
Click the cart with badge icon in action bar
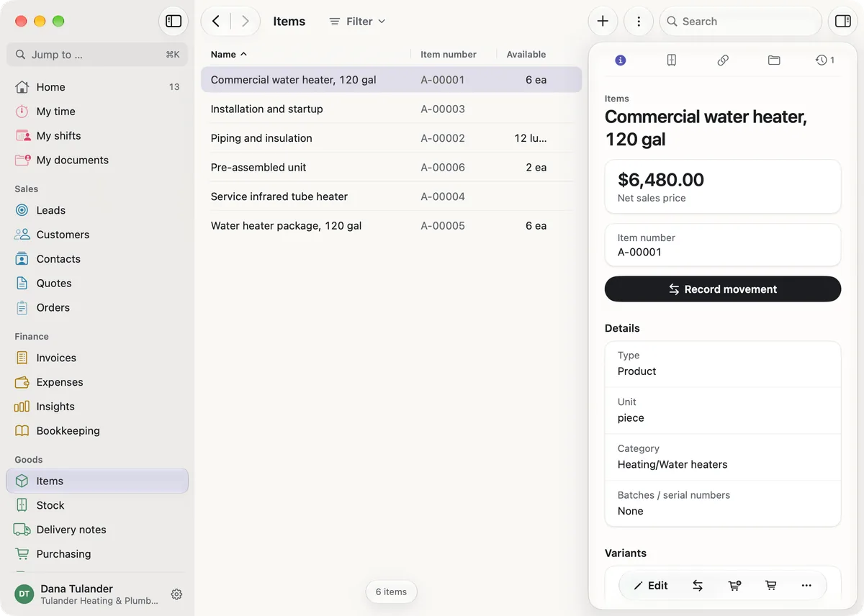click(x=734, y=586)
